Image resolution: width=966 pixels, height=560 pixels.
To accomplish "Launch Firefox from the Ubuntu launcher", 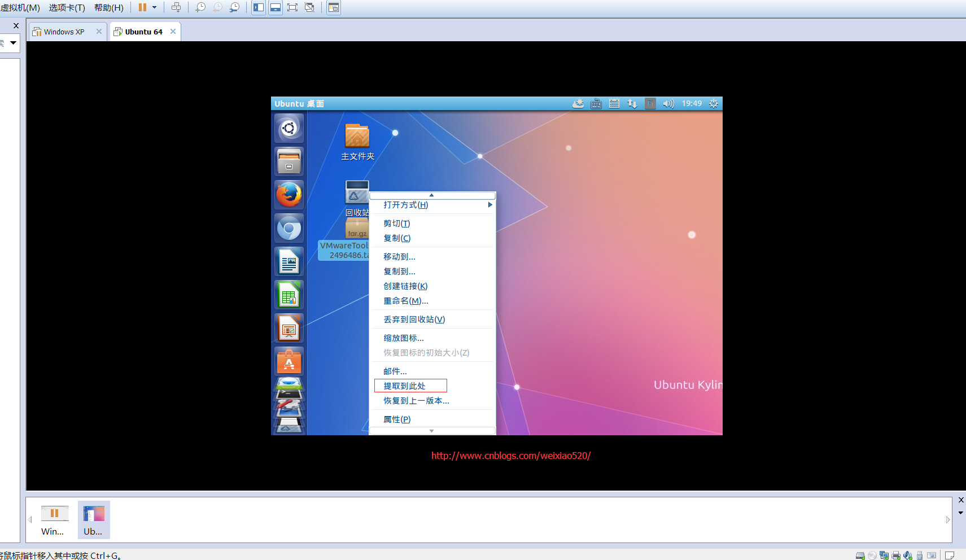I will click(x=289, y=195).
